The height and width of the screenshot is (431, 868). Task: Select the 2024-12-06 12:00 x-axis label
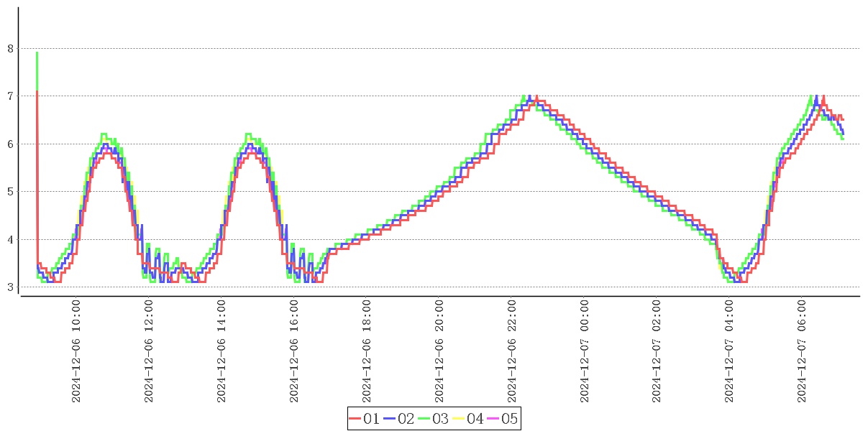coord(149,352)
